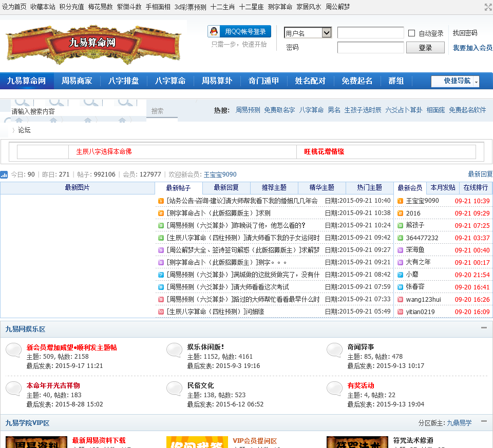Click the 周易资料 forum thumbnail
493x448 pixels.
[36, 442]
